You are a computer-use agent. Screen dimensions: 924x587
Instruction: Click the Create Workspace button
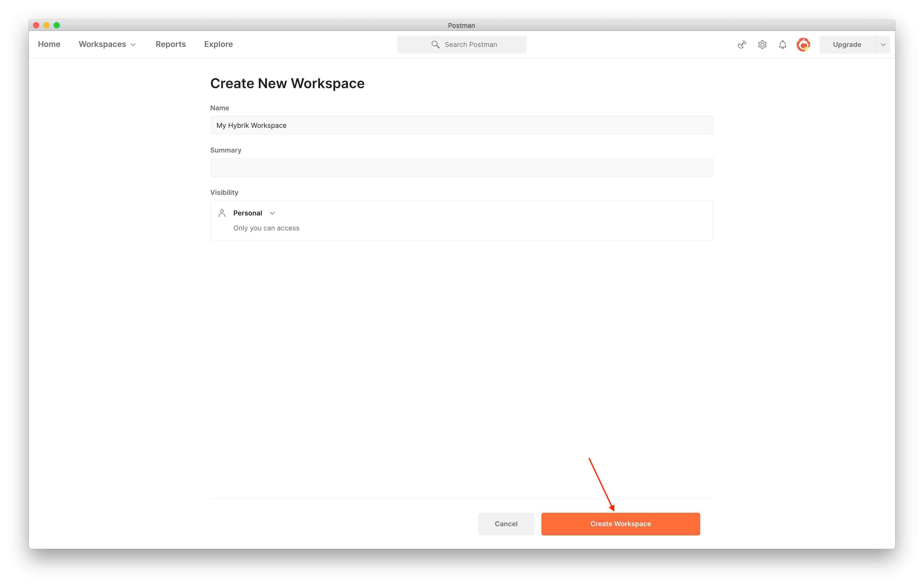click(621, 524)
